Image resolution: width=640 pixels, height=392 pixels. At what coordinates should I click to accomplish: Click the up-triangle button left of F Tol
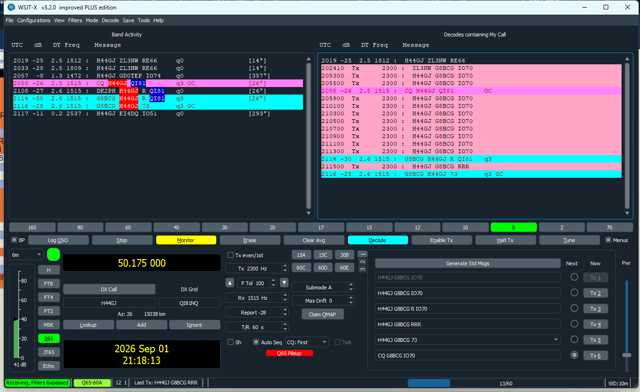230,283
